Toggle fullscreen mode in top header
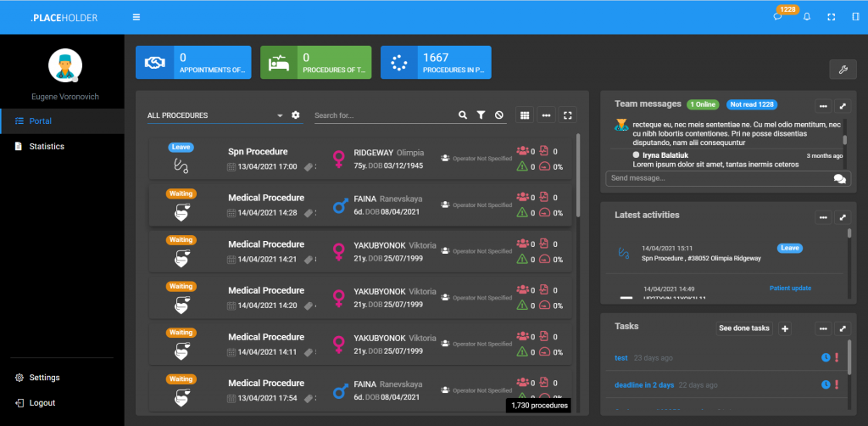The width and height of the screenshot is (868, 426). (831, 17)
